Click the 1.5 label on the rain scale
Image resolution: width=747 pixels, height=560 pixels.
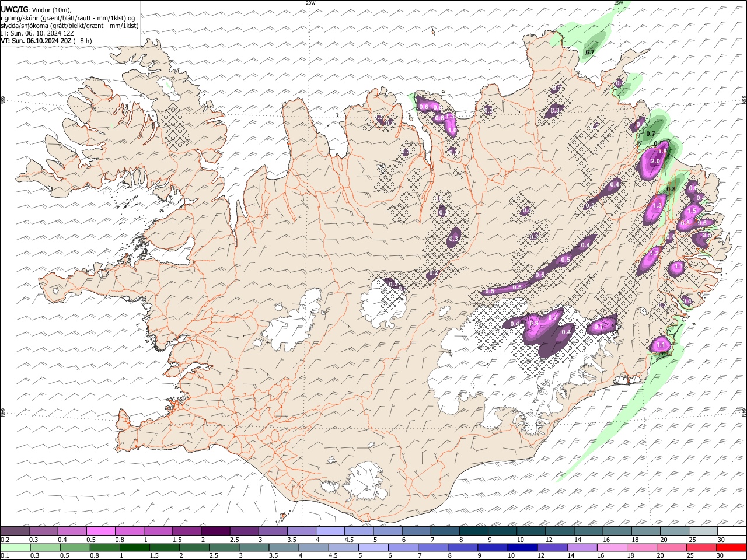click(155, 556)
